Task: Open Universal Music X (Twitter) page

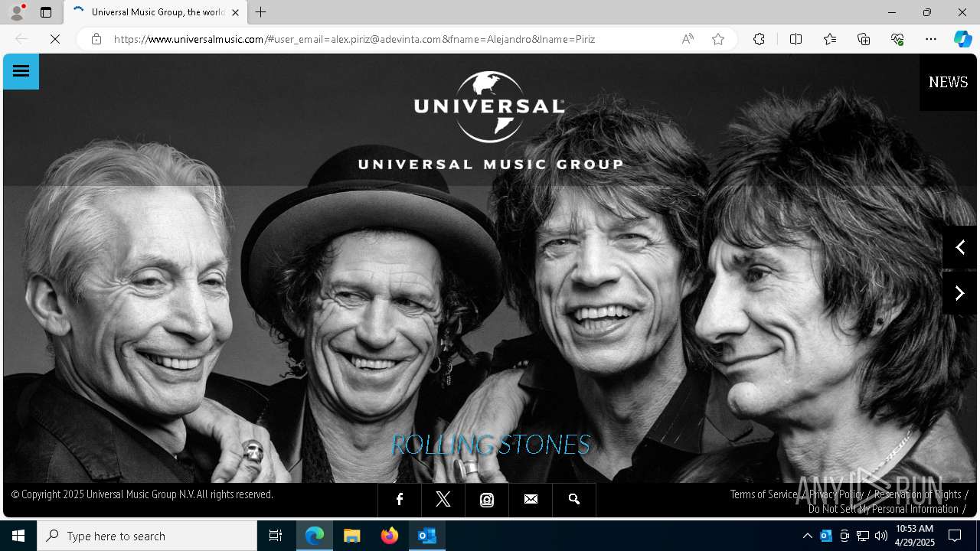Action: (x=443, y=500)
